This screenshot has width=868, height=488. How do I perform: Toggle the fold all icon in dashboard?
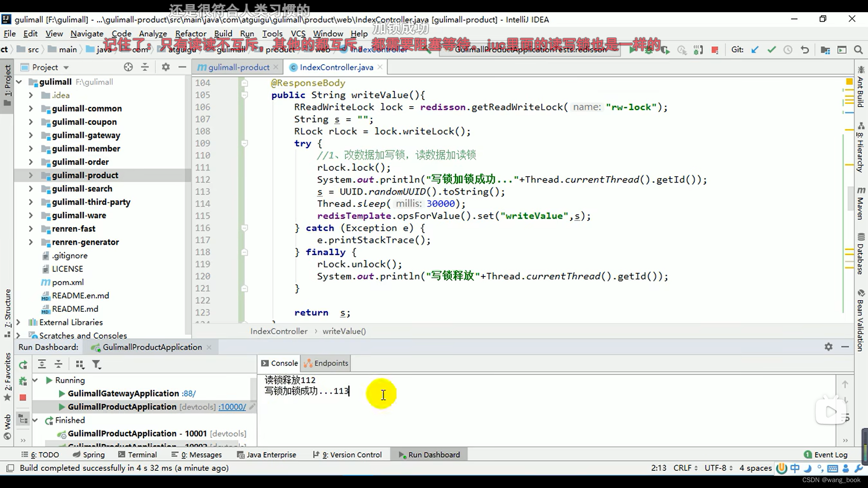(58, 364)
